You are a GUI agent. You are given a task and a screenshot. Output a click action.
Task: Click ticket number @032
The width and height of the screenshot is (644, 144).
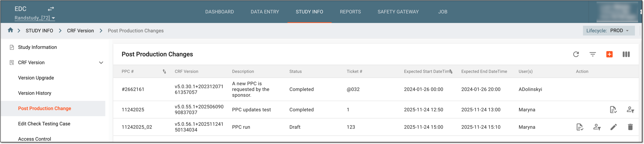click(x=353, y=89)
